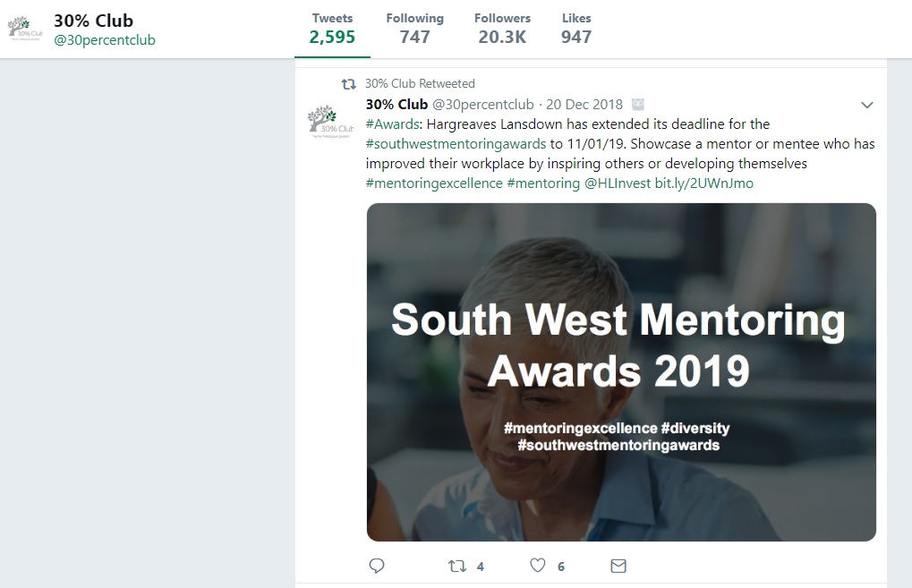Screen dimensions: 912x588
Task: Follow the bit.ly/2UWnJmo link
Action: tap(703, 183)
